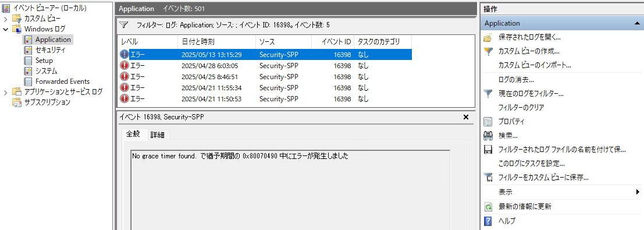Click the プロパティ icon in actions pane
This screenshot has height=230, width=644.
[x=488, y=122]
